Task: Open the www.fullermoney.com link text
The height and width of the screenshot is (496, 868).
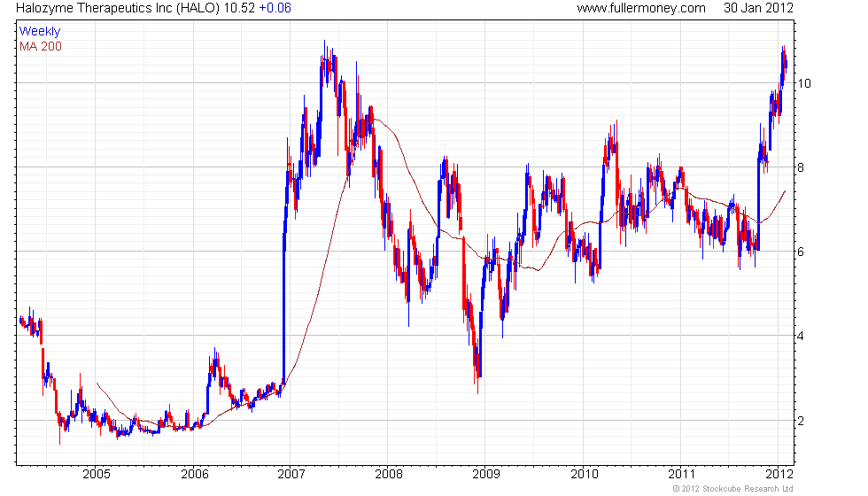Action: tap(641, 8)
